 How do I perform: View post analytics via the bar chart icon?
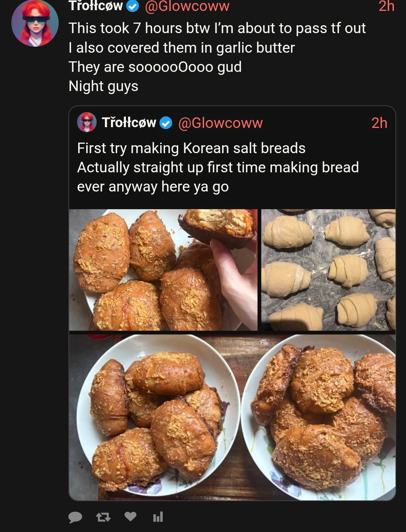[158, 517]
